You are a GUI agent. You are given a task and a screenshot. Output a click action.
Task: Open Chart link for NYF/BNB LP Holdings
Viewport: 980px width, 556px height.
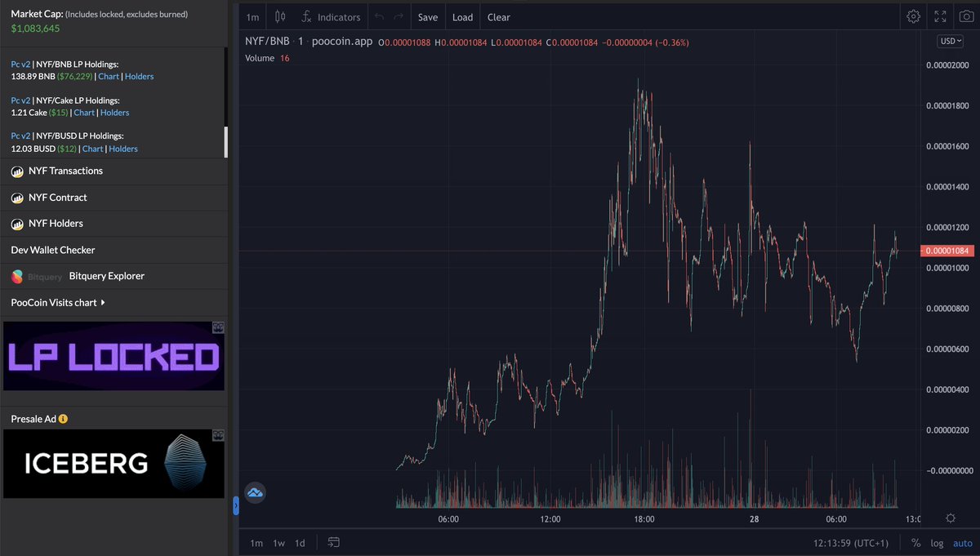point(108,77)
